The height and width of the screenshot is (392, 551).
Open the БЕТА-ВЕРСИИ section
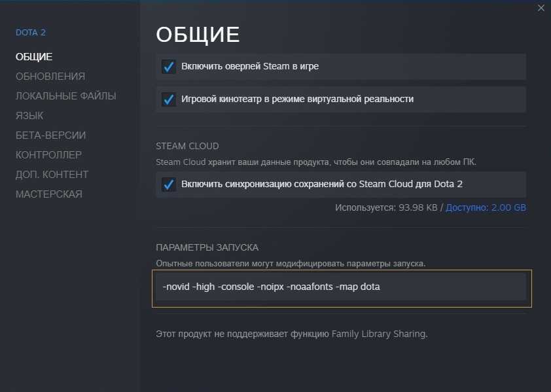[x=51, y=135]
